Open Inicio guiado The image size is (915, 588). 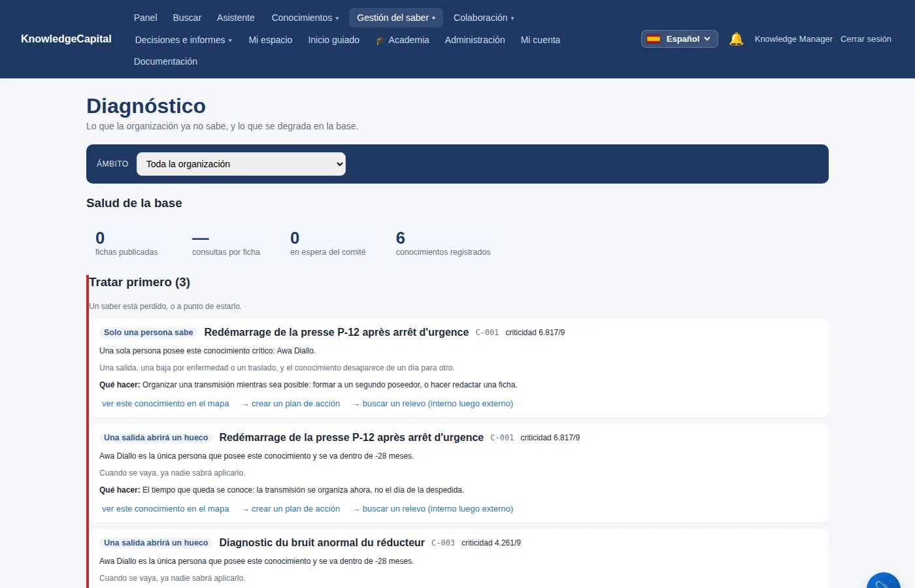(x=334, y=40)
